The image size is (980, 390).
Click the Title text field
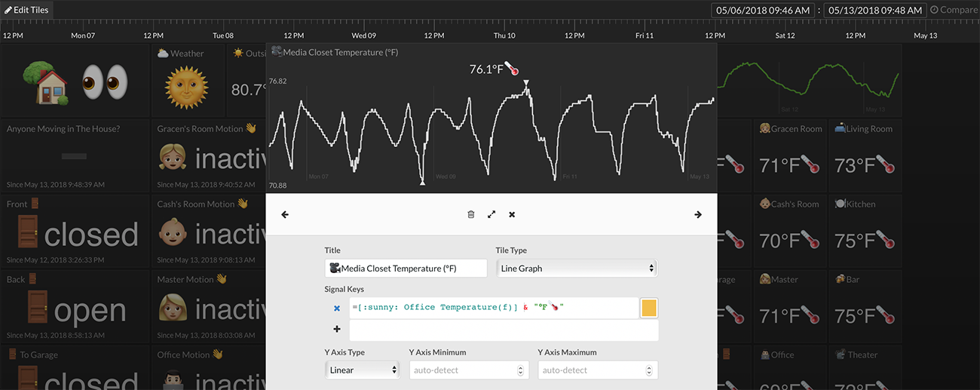pyautogui.click(x=406, y=268)
